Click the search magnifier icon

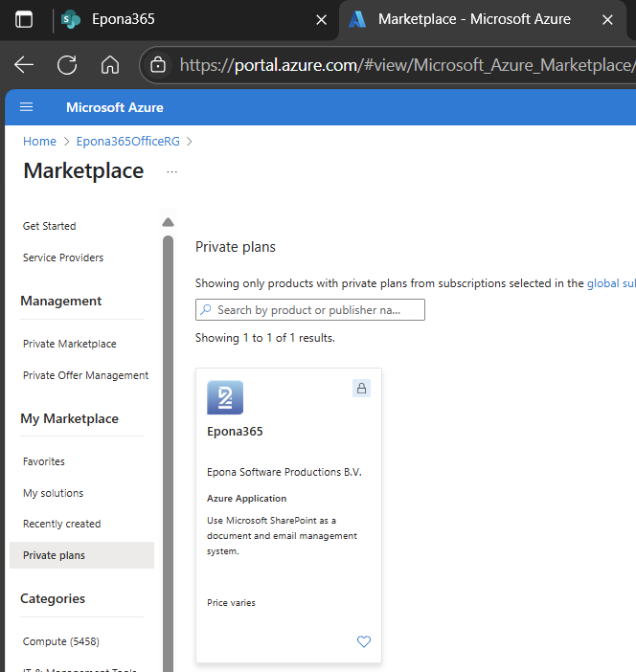[x=206, y=309]
